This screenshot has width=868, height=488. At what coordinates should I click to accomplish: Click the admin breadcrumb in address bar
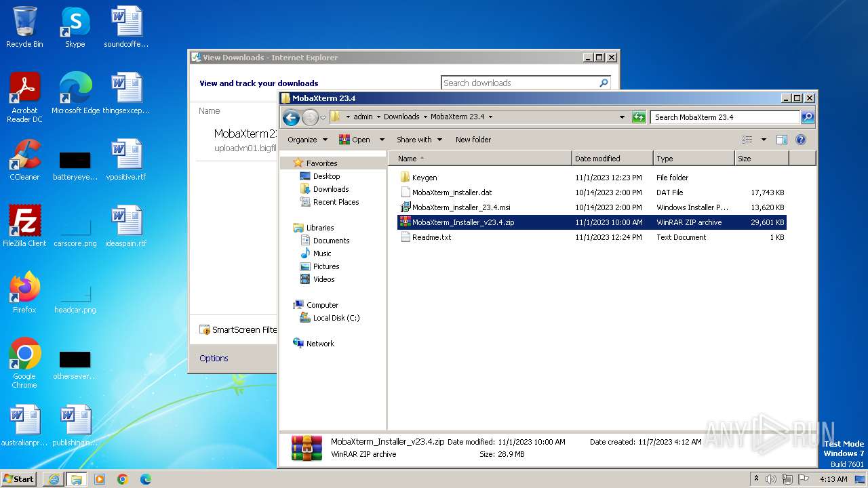[x=363, y=117]
